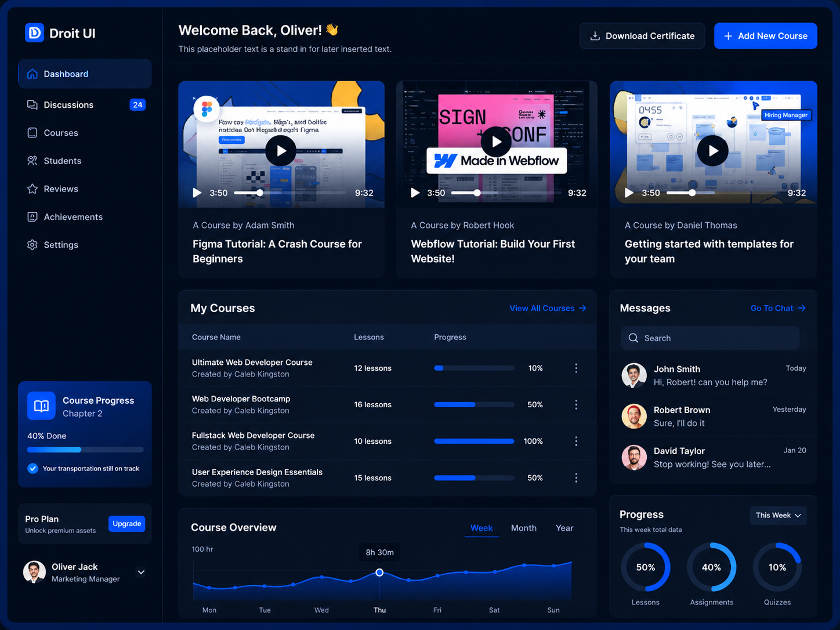Select Dashboard in the sidebar
This screenshot has width=840, height=630.
pos(85,74)
